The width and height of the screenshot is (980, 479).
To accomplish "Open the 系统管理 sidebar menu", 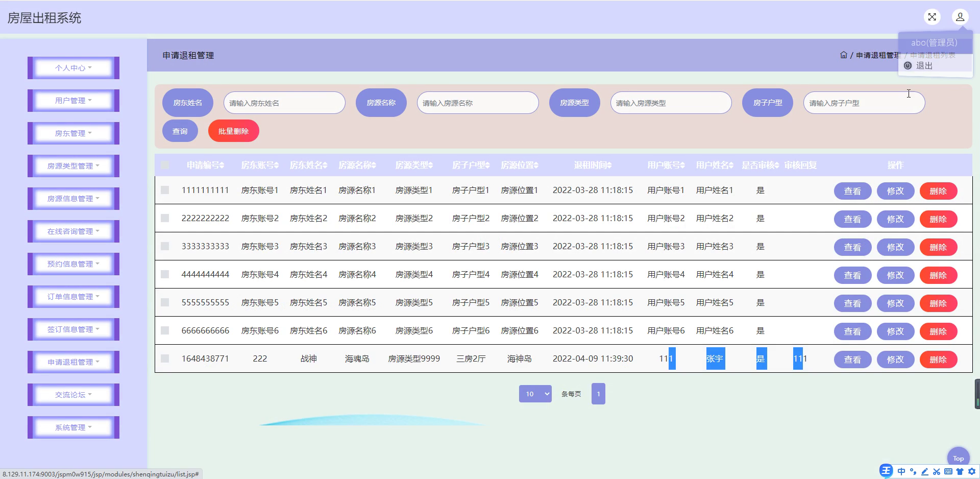I will 73,427.
